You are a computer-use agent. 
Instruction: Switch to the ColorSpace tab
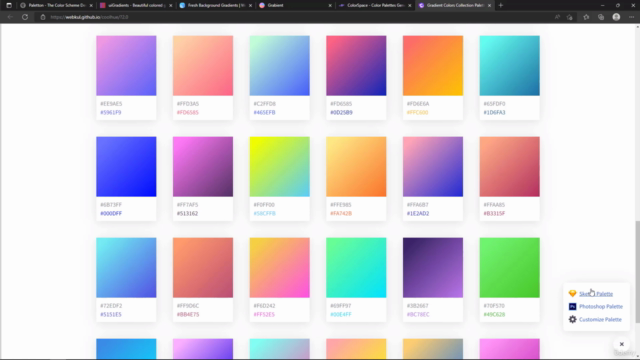[375, 5]
